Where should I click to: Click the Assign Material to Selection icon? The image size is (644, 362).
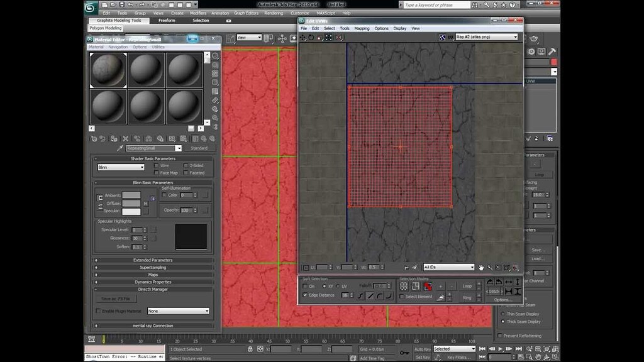click(113, 138)
